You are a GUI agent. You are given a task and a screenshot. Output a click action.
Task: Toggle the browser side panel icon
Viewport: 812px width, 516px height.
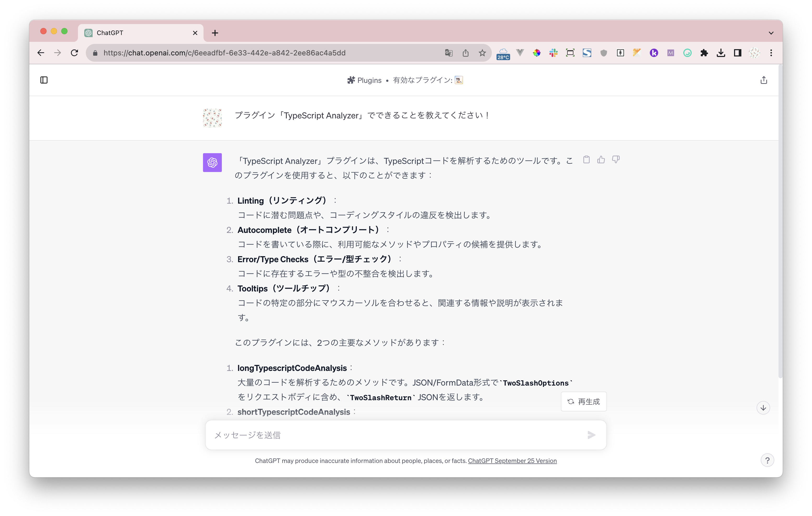(737, 53)
